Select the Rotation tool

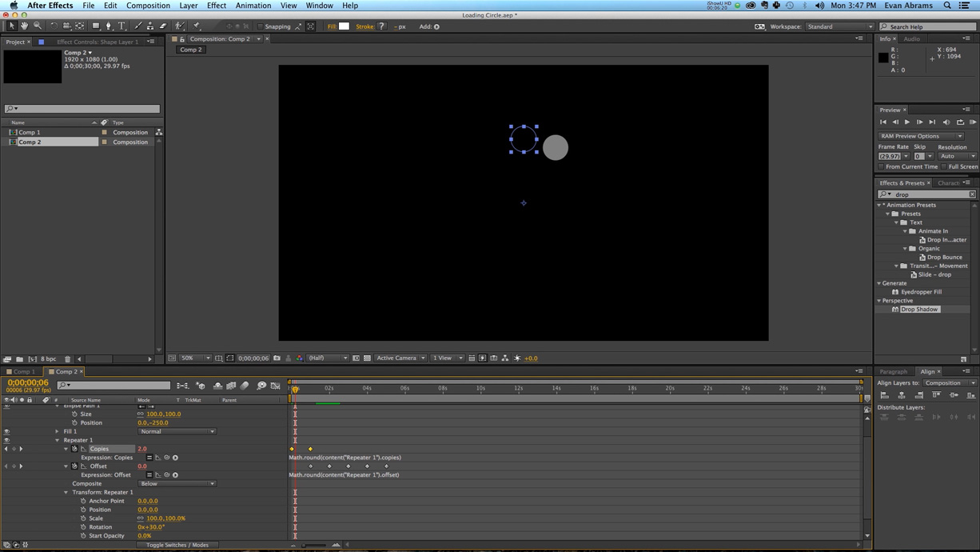[54, 26]
